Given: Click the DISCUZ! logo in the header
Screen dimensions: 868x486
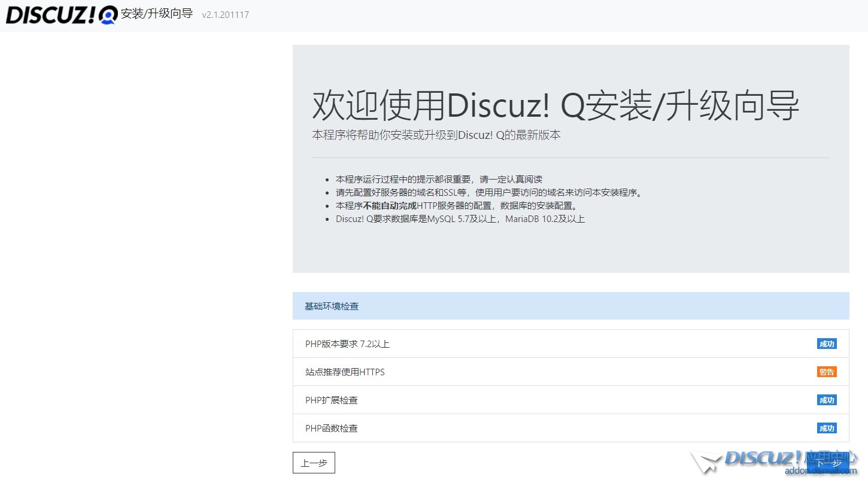Looking at the screenshot, I should 50,15.
